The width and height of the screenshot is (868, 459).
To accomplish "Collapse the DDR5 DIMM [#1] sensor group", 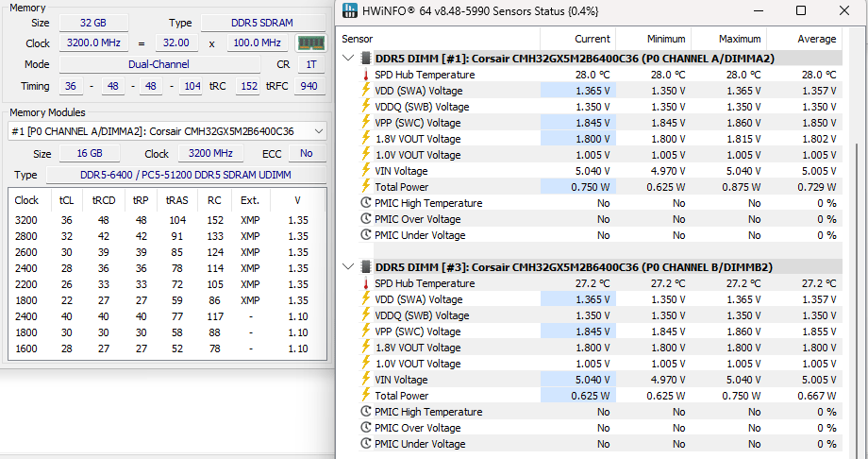I will (x=348, y=59).
